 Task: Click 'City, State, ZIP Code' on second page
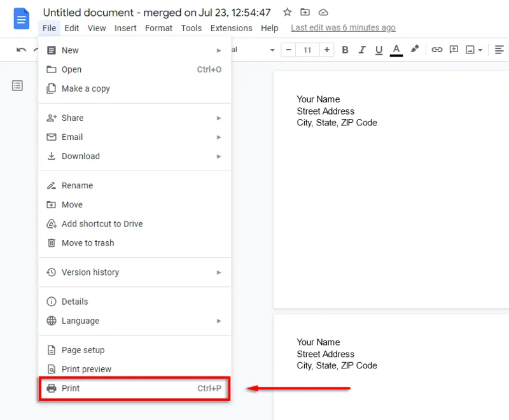tap(337, 365)
